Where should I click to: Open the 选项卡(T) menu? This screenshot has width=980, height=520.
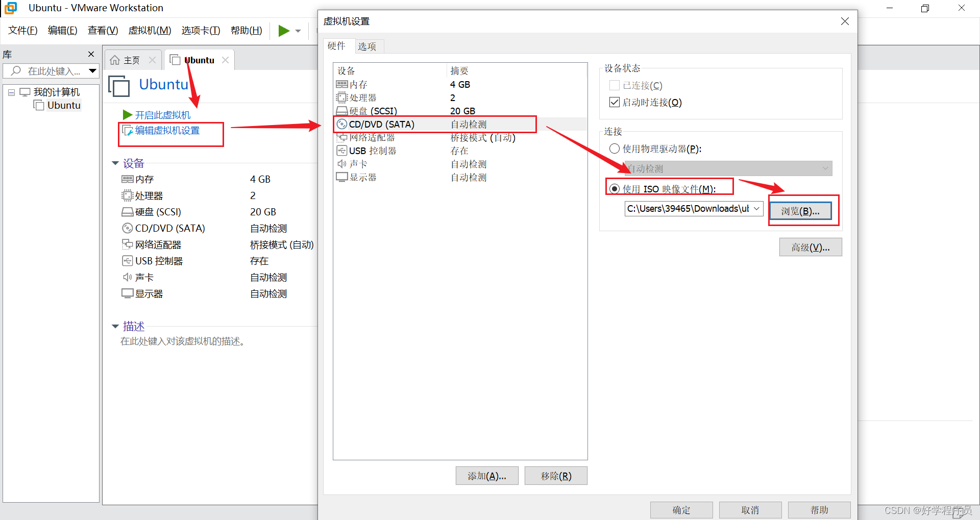pos(201,31)
